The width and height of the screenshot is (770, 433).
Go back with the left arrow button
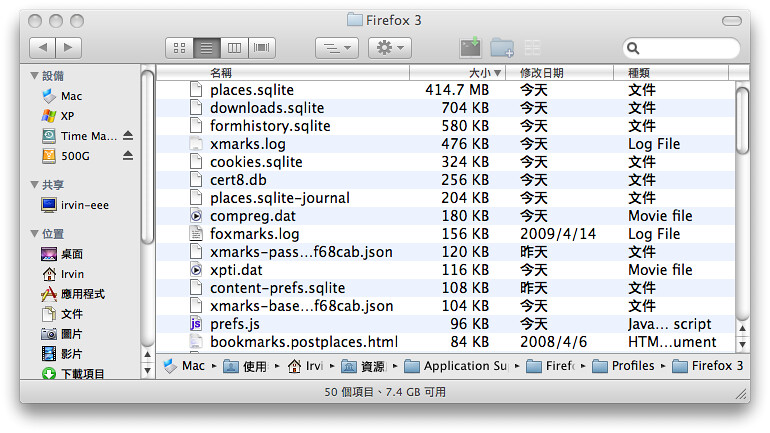(43, 48)
